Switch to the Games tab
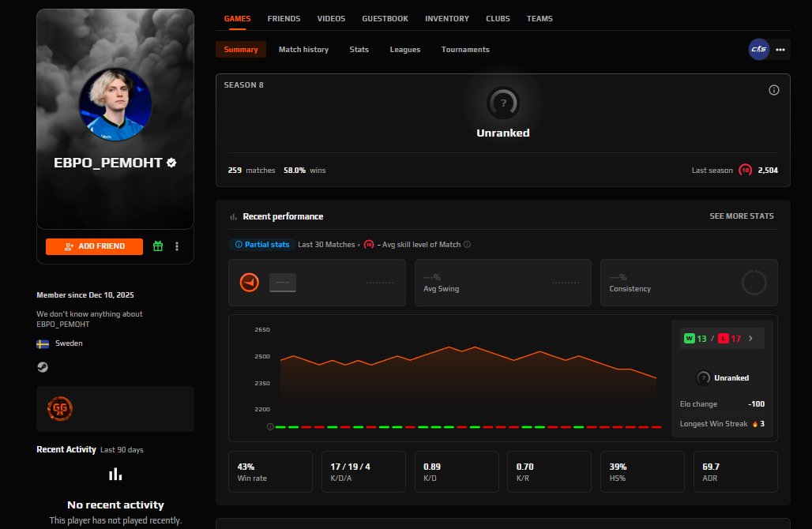The width and height of the screenshot is (812, 529). [237, 19]
